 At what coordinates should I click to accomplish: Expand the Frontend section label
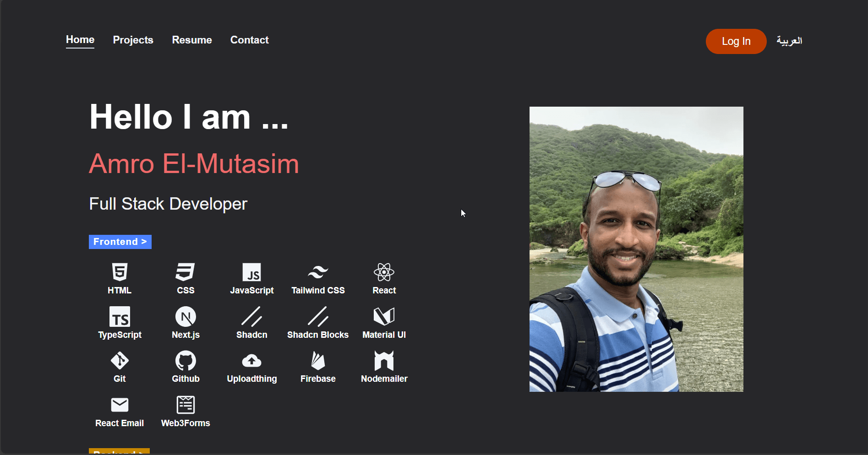120,242
